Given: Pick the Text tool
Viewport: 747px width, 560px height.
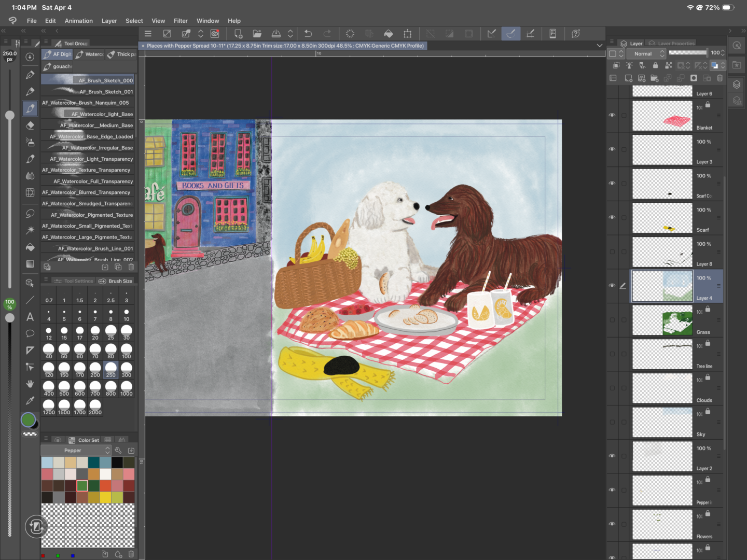Looking at the screenshot, I should tap(30, 317).
